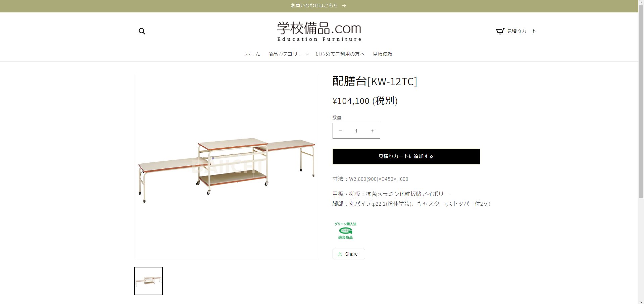This screenshot has width=644, height=304.
Task: Click the quantity input field
Action: click(x=356, y=131)
